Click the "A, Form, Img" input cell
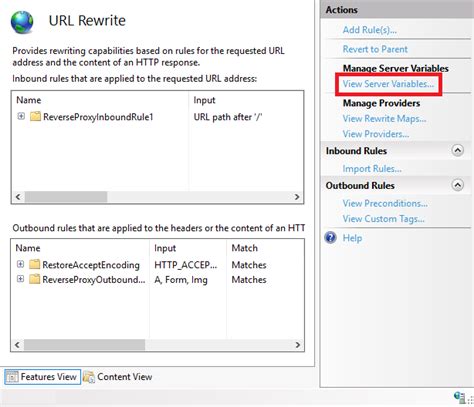Image resolution: width=474 pixels, height=407 pixels. click(x=181, y=280)
